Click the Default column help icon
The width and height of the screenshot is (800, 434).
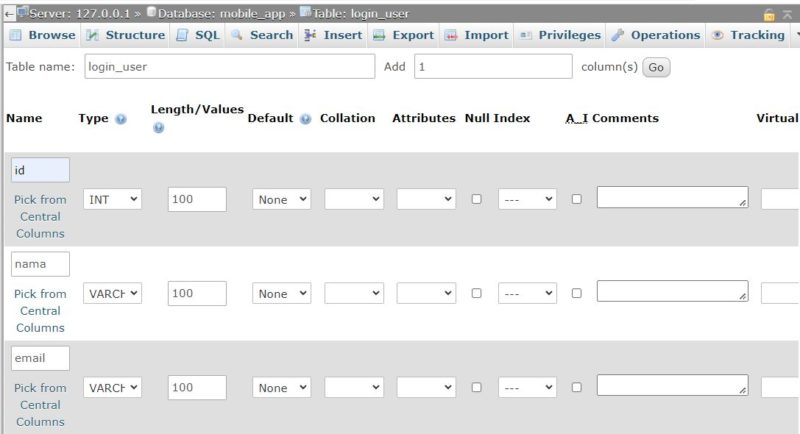coord(305,119)
